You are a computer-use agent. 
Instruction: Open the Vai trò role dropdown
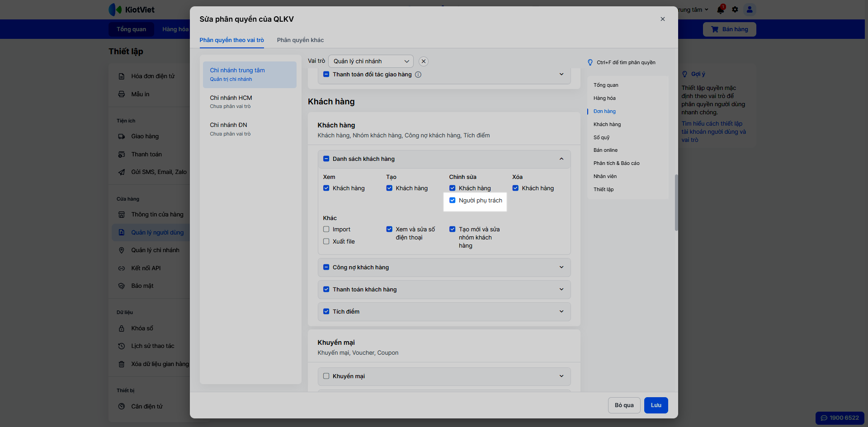click(371, 61)
